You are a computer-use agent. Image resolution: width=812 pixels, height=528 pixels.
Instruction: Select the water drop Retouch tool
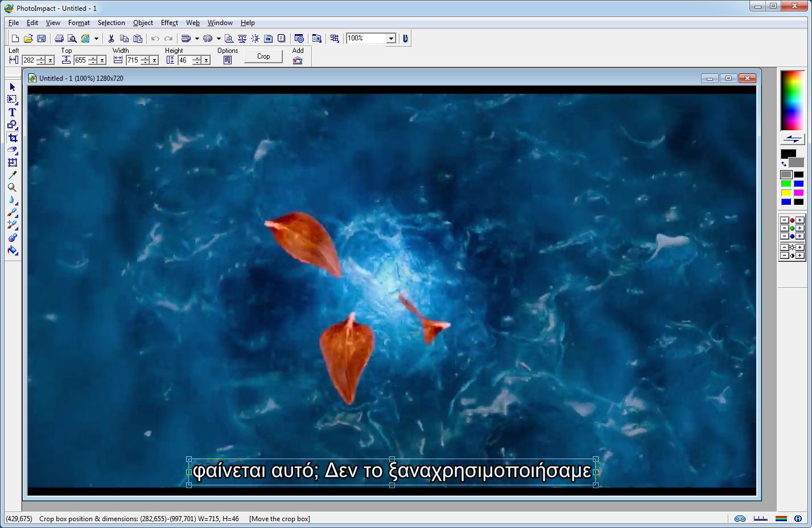pyautogui.click(x=12, y=200)
